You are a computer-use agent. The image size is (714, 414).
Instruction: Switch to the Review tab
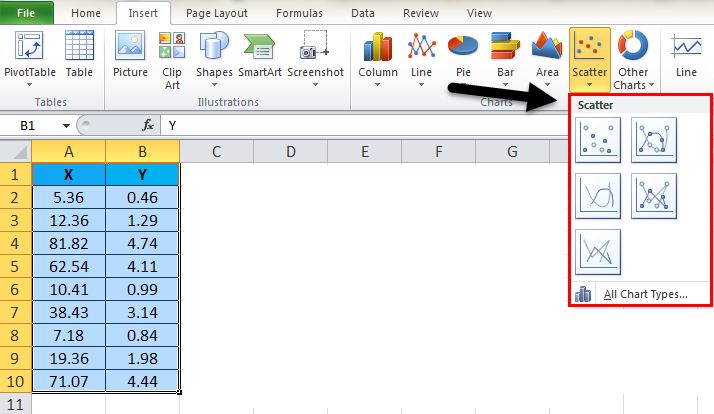point(421,13)
